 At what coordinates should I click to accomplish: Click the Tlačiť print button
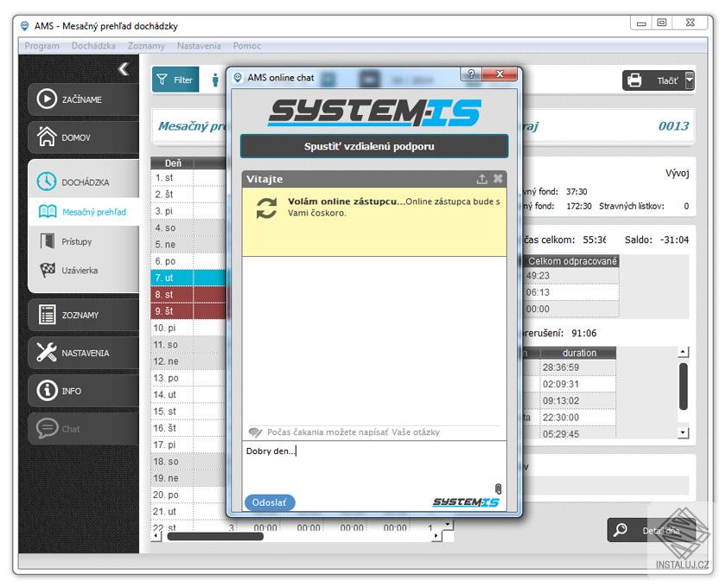pyautogui.click(x=653, y=80)
